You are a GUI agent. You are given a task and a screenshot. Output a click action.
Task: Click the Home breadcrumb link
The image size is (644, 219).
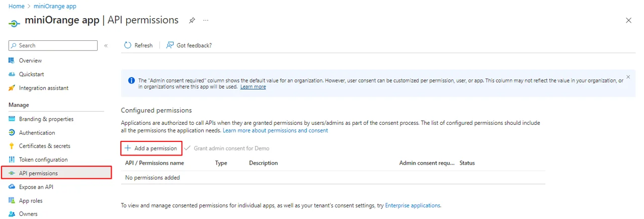point(16,6)
